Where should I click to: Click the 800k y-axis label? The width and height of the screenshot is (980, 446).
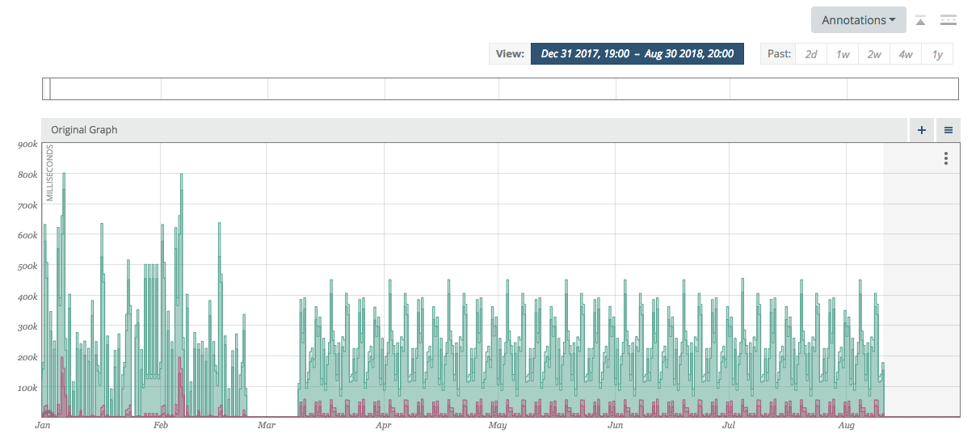pyautogui.click(x=27, y=175)
